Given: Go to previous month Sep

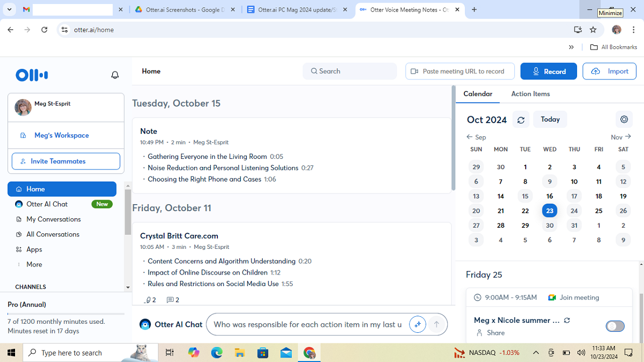Looking at the screenshot, I should [x=475, y=137].
